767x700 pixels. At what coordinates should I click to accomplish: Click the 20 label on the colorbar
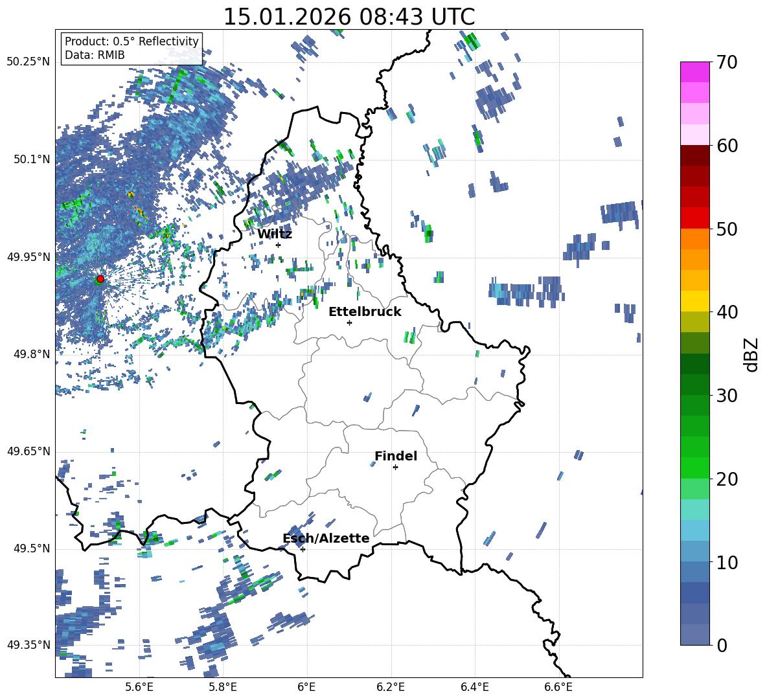click(x=727, y=479)
